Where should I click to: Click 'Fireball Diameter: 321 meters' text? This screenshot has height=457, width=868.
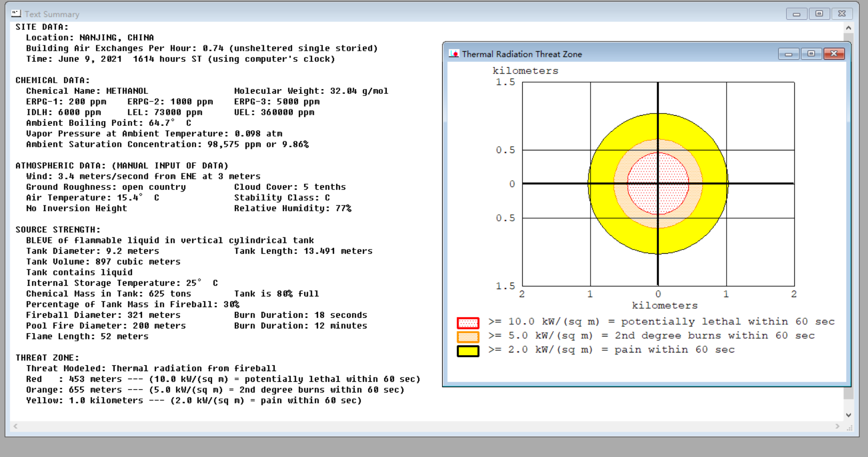[103, 315]
